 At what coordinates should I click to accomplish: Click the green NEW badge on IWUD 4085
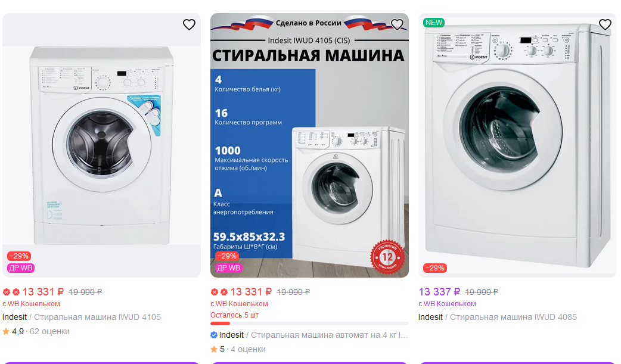[434, 23]
